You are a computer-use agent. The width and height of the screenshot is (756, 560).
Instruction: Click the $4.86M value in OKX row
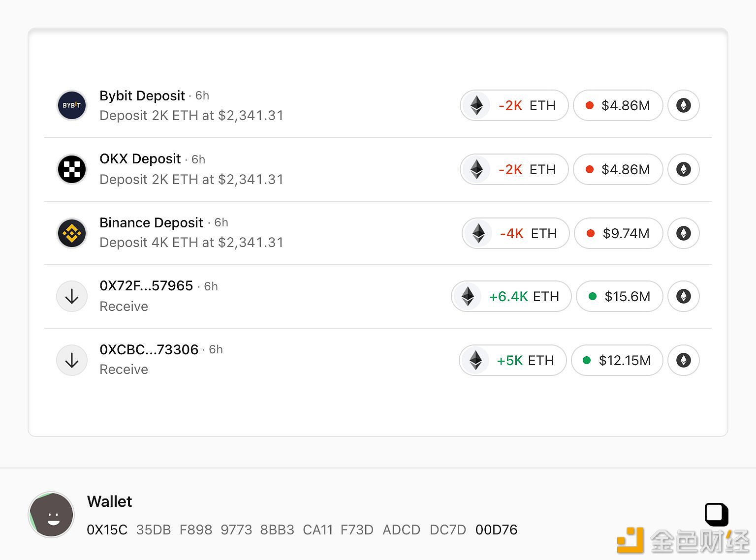pos(618,169)
